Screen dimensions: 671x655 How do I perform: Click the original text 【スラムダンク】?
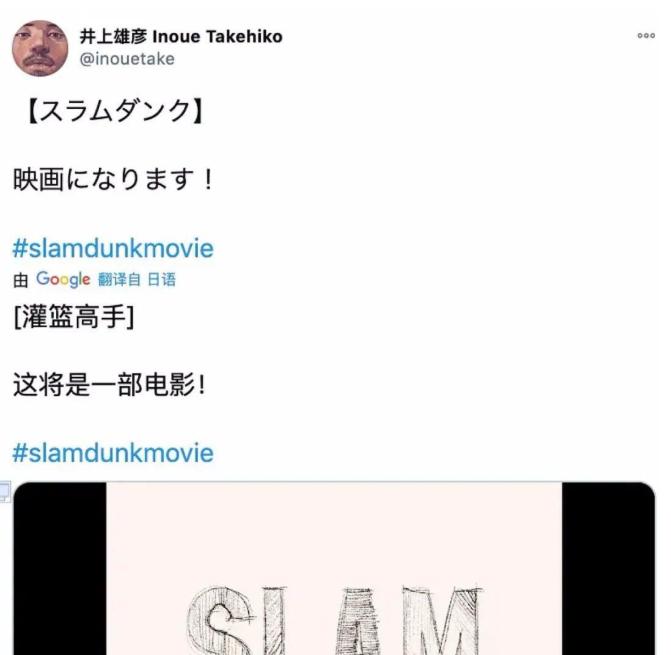pyautogui.click(x=114, y=111)
